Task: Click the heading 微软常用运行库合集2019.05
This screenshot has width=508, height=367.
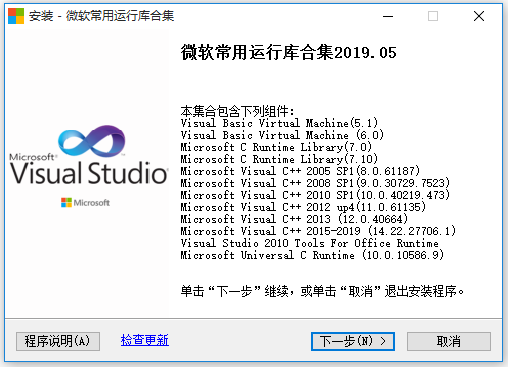Action: click(288, 53)
